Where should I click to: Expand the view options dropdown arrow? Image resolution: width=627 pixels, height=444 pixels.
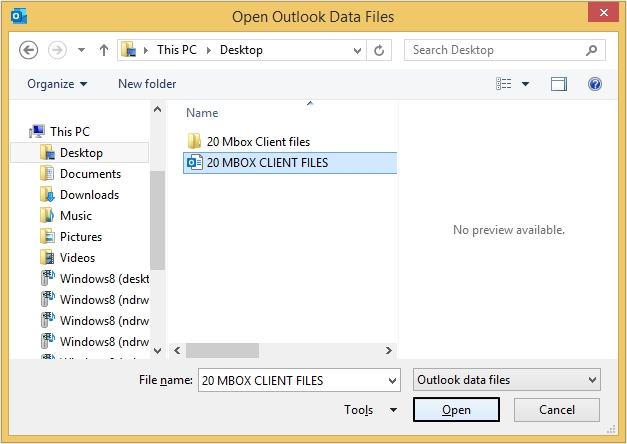point(526,84)
